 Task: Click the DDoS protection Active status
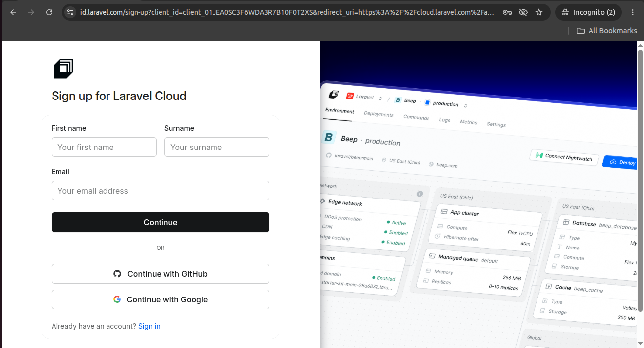[x=396, y=223]
